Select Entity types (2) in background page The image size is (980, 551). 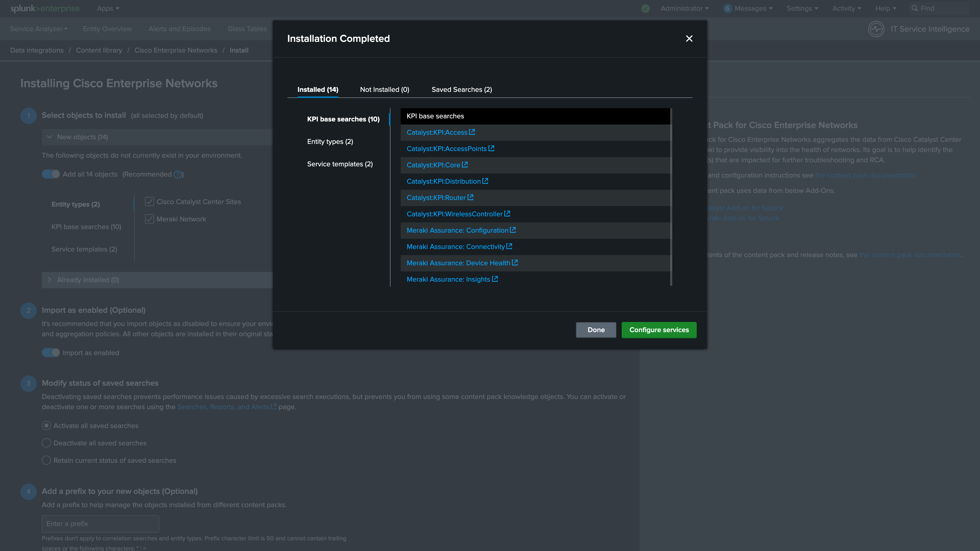click(x=76, y=204)
